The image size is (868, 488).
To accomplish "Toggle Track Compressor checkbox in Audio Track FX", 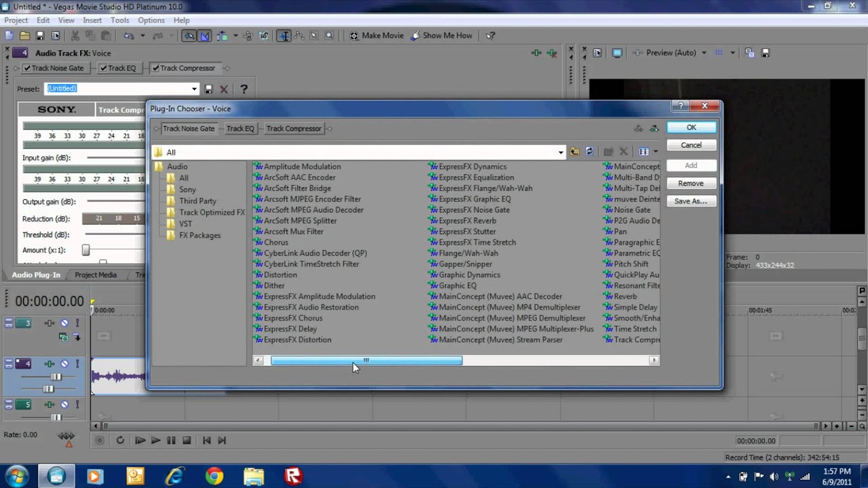I will coord(156,68).
